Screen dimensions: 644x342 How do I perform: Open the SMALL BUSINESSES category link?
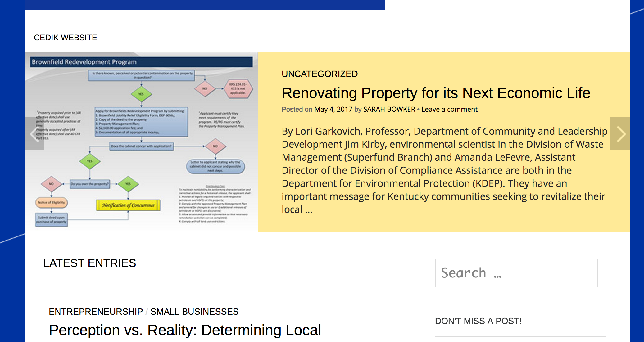[x=194, y=312]
